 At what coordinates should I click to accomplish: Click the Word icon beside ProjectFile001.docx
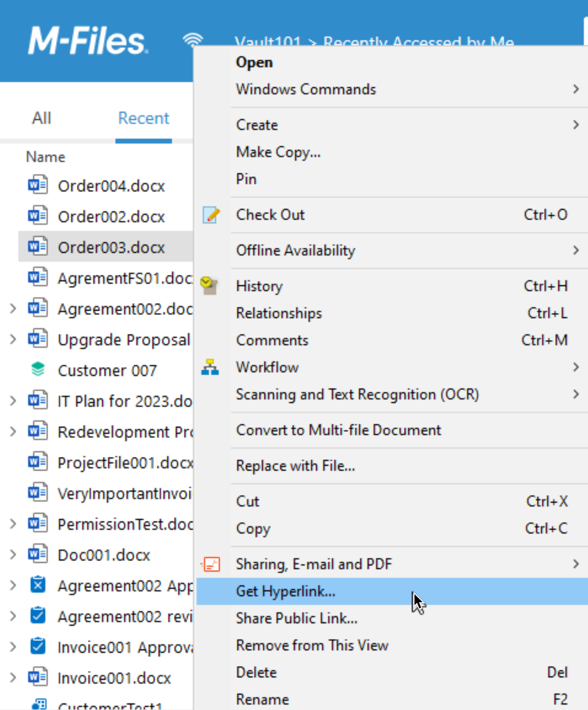38,462
